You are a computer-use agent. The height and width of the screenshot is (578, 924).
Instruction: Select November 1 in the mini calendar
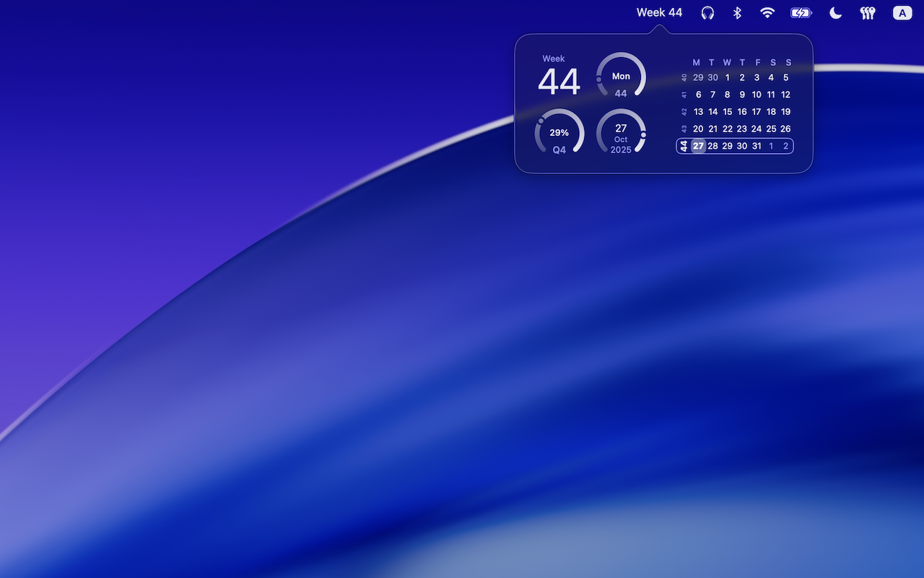coord(771,146)
